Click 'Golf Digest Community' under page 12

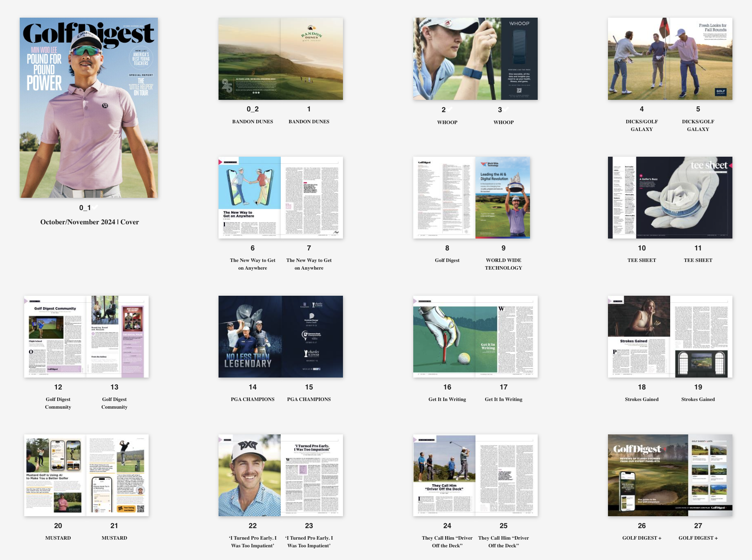coord(58,403)
